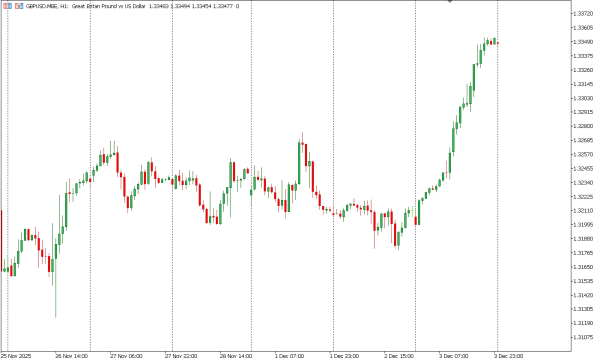The width and height of the screenshot is (600, 361).
Task: Click the 3 Dec 23:00 time label
Action: pos(509,356)
